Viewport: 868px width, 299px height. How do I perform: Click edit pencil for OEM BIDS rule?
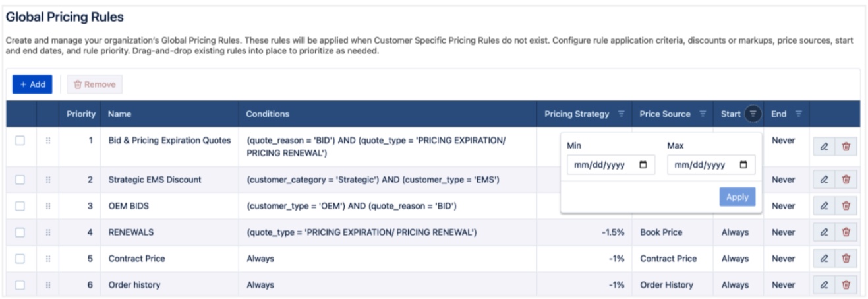824,206
